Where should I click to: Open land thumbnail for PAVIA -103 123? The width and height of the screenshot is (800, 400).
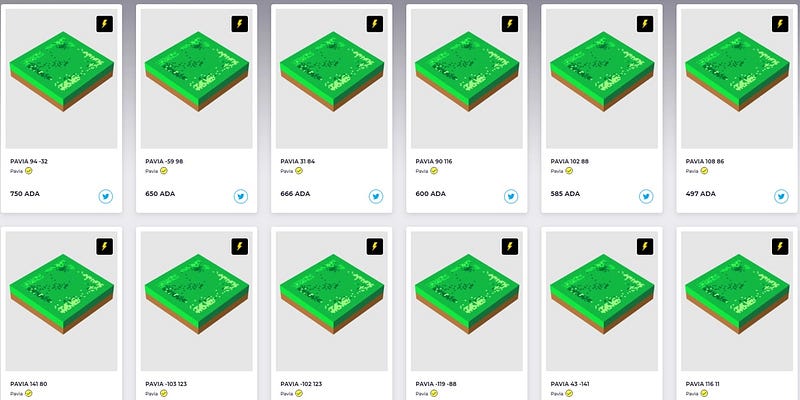(x=196, y=301)
